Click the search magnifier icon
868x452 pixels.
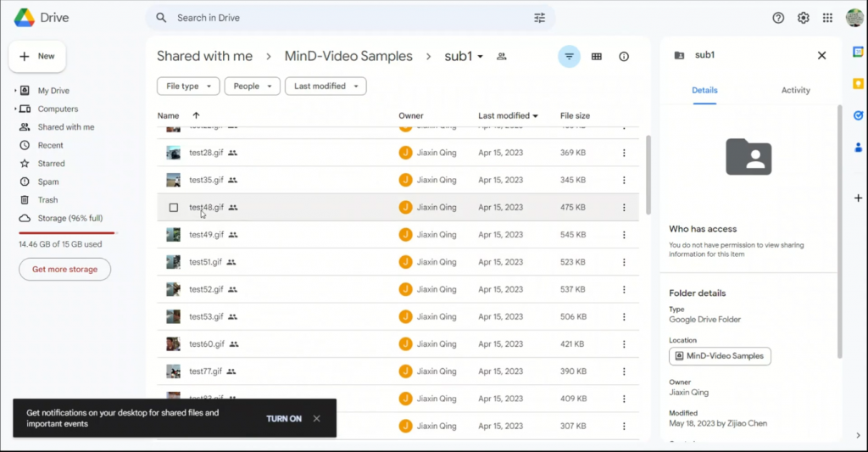161,18
